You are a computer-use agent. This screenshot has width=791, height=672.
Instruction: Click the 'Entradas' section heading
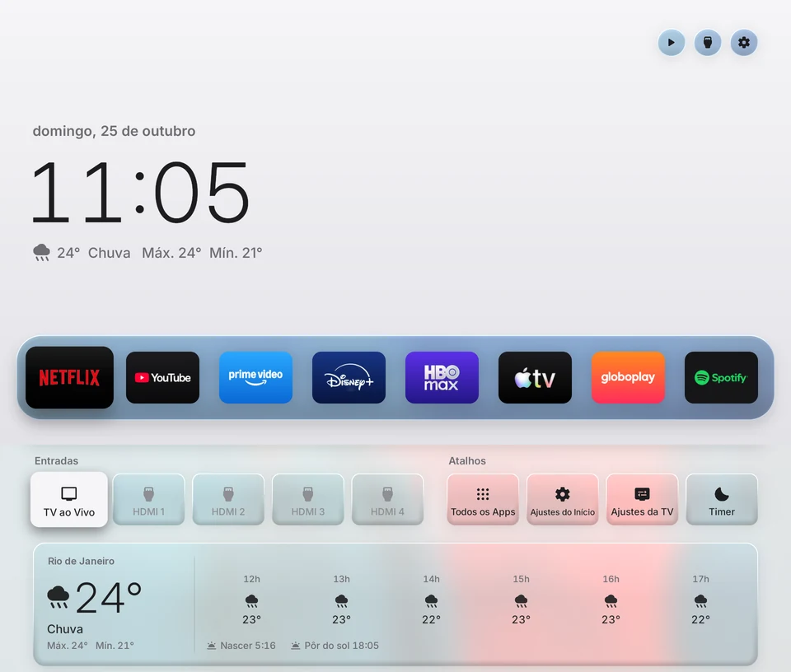click(57, 461)
